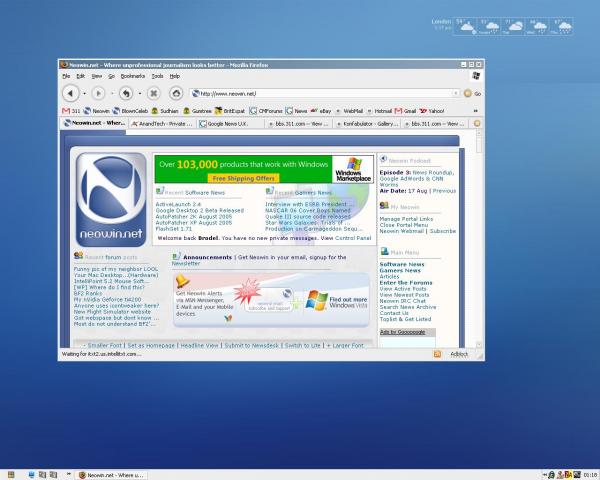This screenshot has width=600, height=480.
Task: Open the View menu
Action: pos(96,76)
